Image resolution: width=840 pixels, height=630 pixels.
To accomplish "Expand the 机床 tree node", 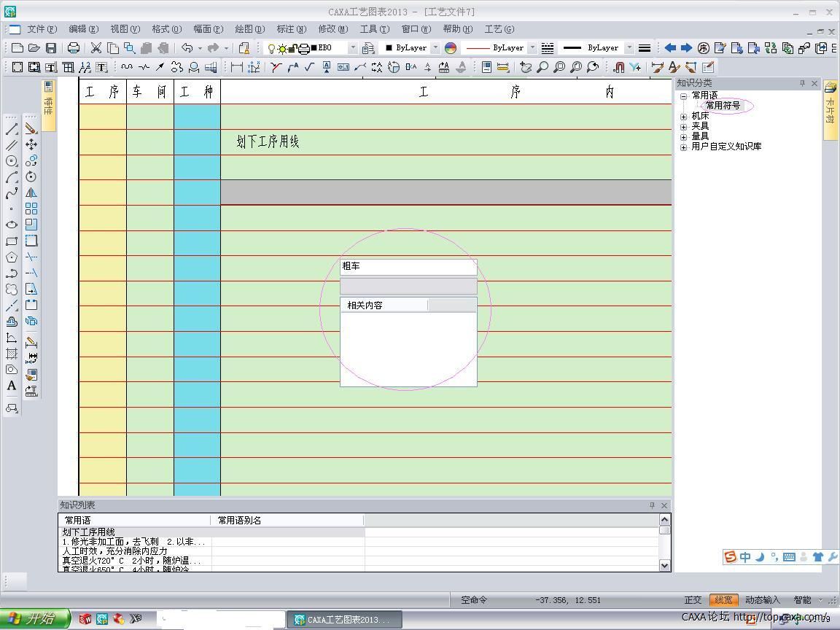I will 684,116.
